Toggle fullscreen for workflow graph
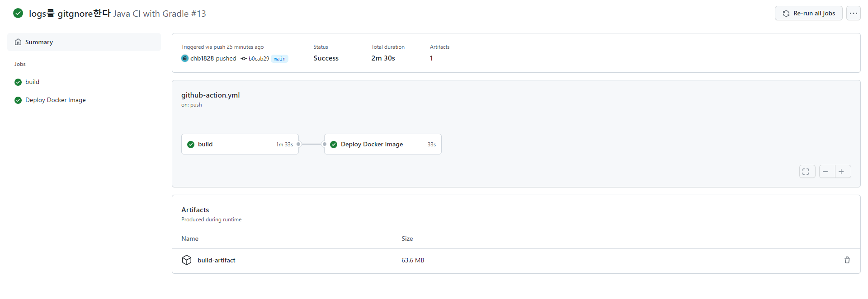868x299 pixels. point(807,172)
